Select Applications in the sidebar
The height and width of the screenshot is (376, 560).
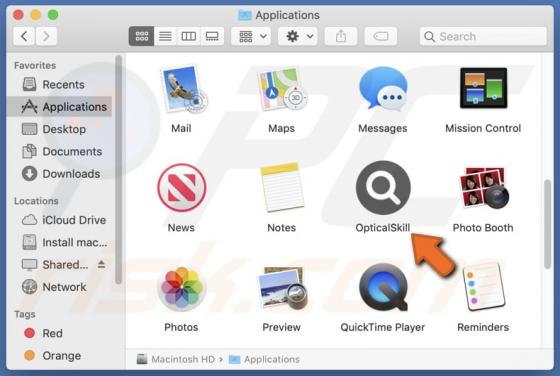[59, 107]
